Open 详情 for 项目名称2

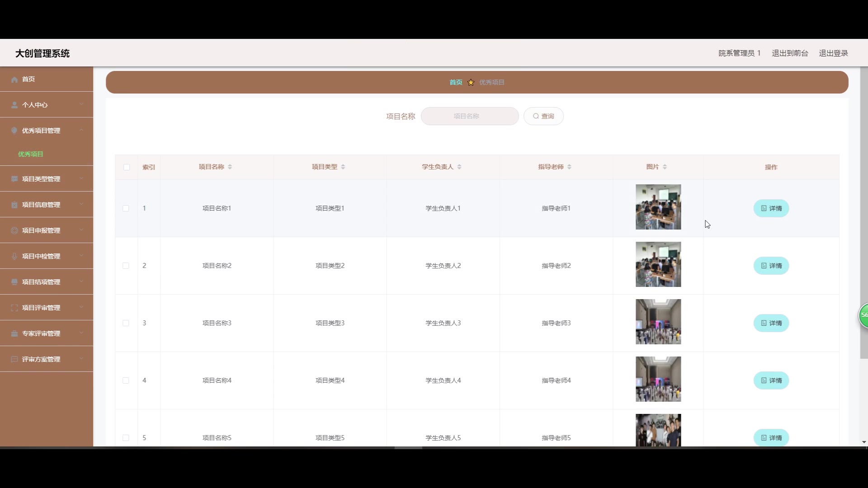pyautogui.click(x=771, y=266)
